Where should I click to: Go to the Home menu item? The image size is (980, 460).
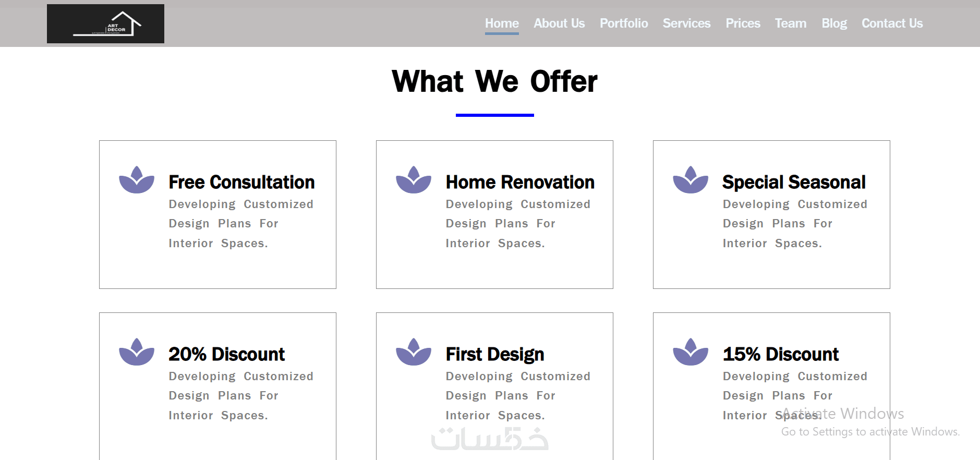click(x=502, y=23)
